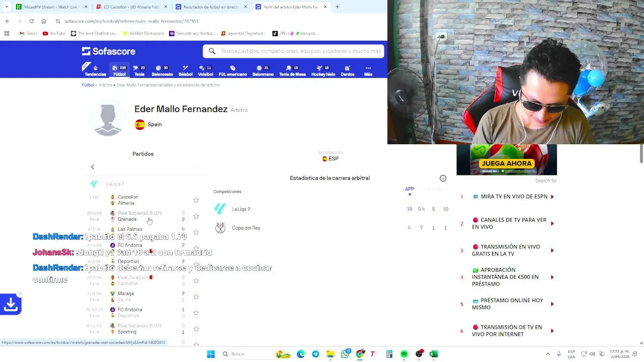Screen dimensions: 644x362
Task: Open the Tendencias sports section
Action: (95, 70)
